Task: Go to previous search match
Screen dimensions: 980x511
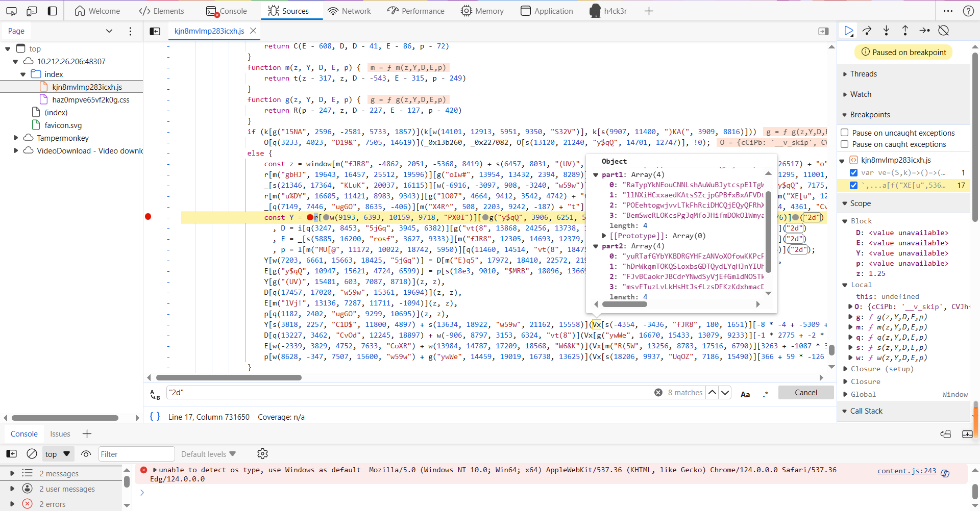Action: 713,392
